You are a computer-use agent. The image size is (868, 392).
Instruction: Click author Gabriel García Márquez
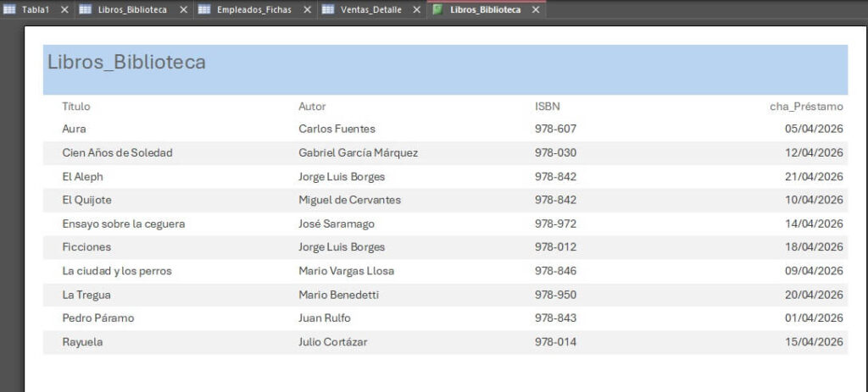359,152
